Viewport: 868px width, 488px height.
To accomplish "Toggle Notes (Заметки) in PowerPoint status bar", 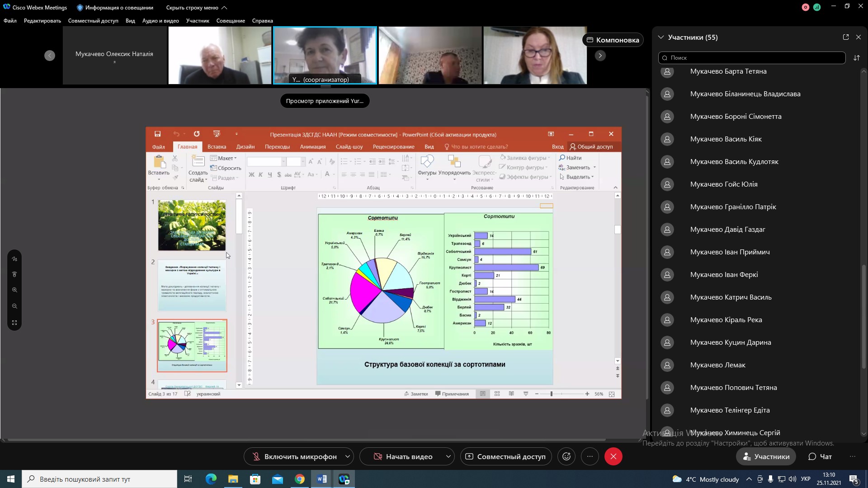I will (x=416, y=394).
